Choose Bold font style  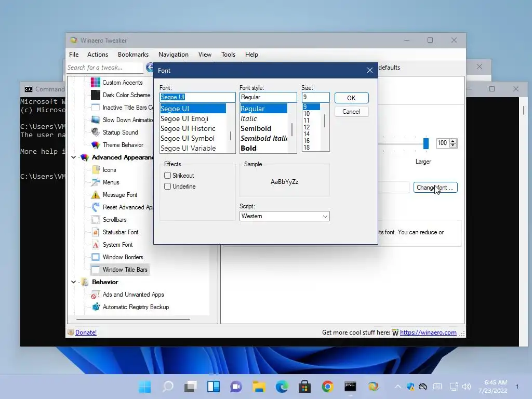click(x=248, y=148)
